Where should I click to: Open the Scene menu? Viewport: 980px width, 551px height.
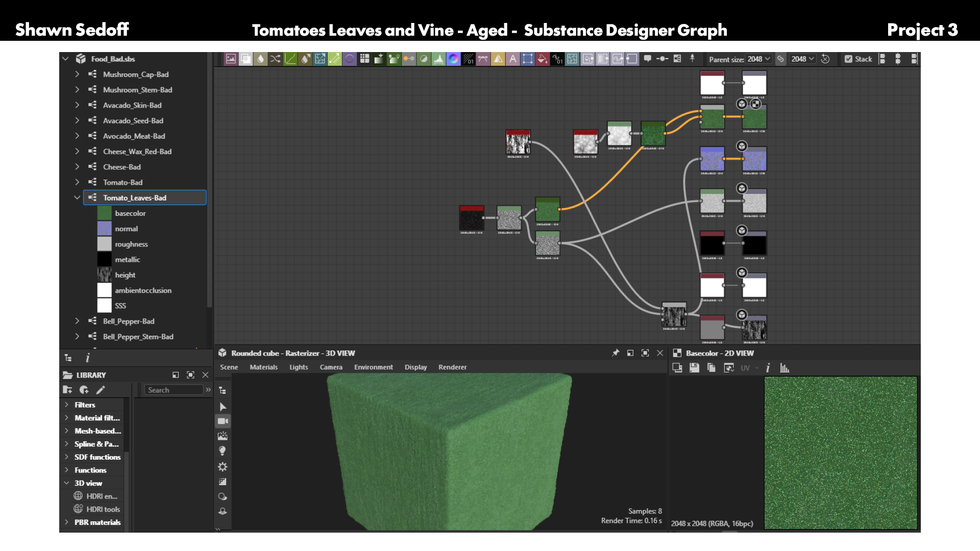pyautogui.click(x=229, y=367)
